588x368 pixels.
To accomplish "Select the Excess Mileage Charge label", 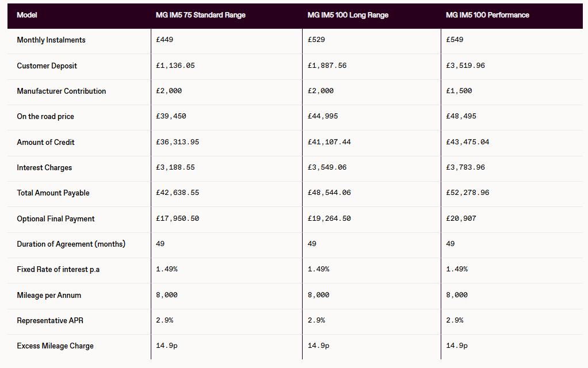I will [55, 346].
